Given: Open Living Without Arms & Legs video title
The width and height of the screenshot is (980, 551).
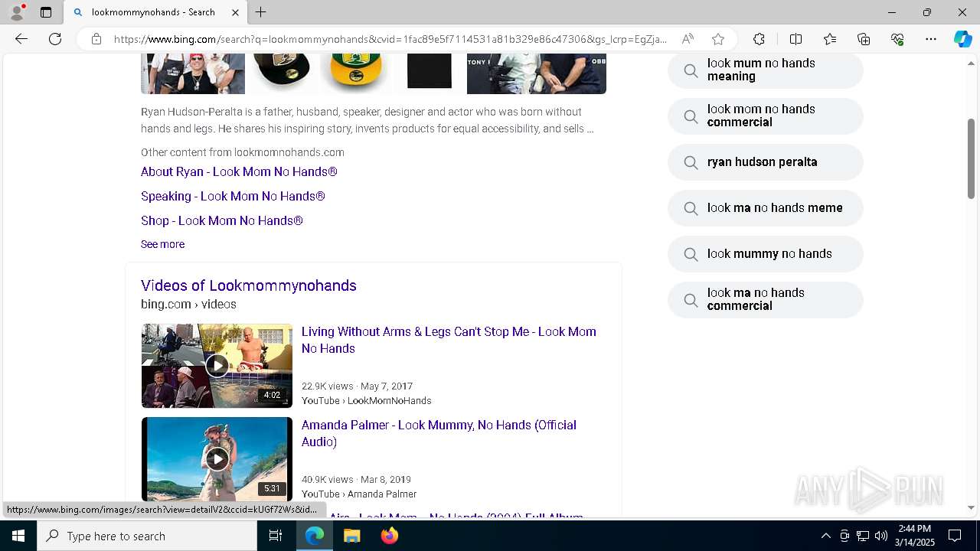Looking at the screenshot, I should click(449, 340).
